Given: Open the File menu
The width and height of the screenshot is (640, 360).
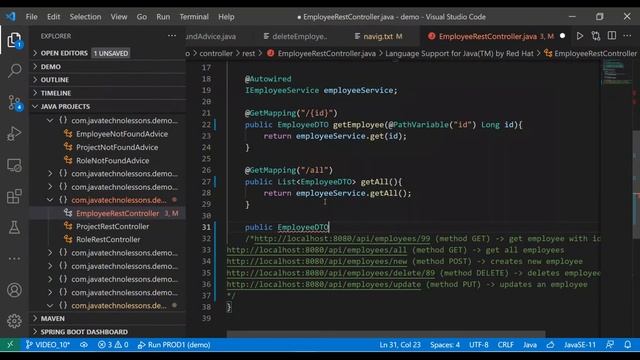Looking at the screenshot, I should [x=31, y=17].
